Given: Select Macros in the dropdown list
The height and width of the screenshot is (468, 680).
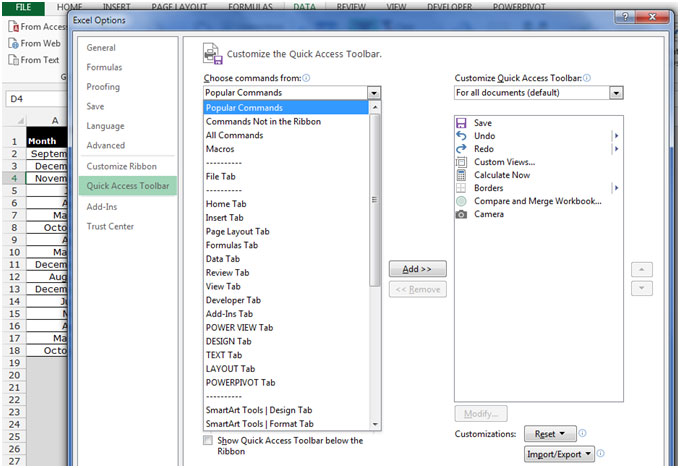Looking at the screenshot, I should pyautogui.click(x=286, y=149).
